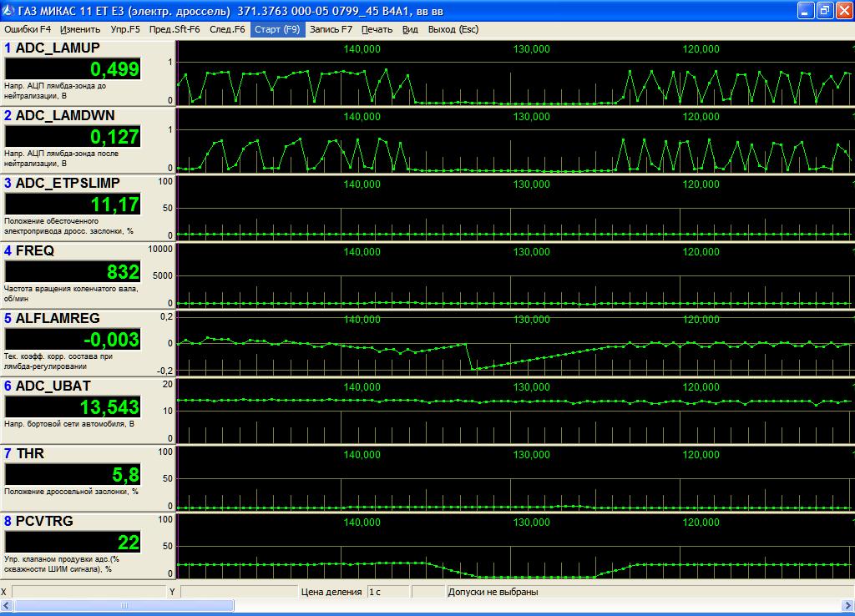Select the ADC_UBAT parameter name
The width and height of the screenshot is (855, 616).
[53, 386]
